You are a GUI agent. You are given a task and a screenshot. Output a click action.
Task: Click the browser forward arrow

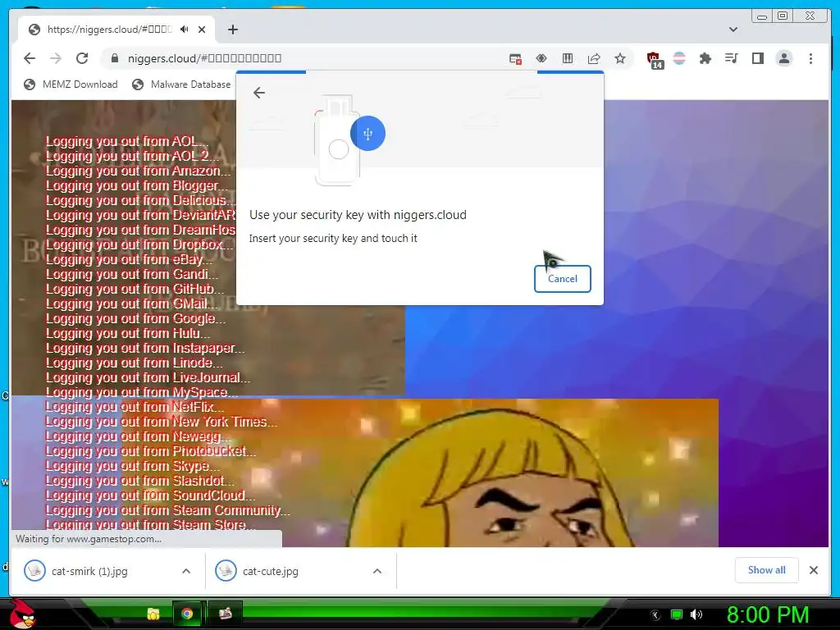pyautogui.click(x=56, y=58)
